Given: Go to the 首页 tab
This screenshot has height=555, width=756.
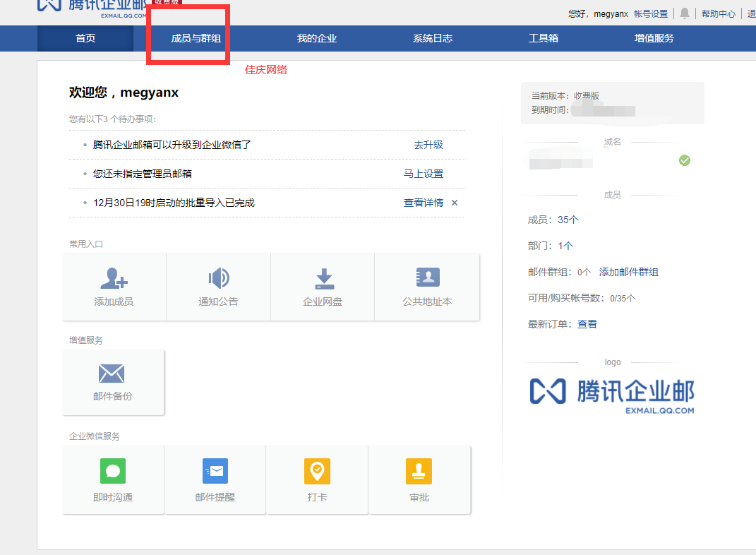Looking at the screenshot, I should [x=85, y=39].
